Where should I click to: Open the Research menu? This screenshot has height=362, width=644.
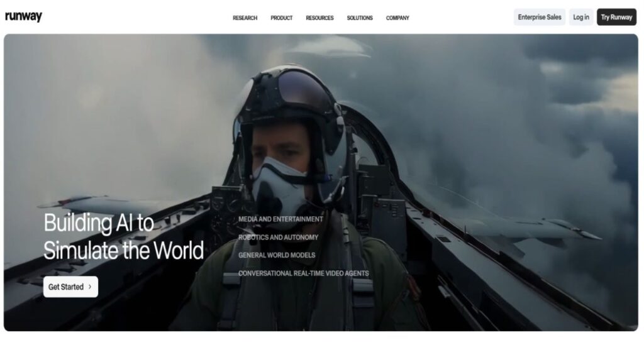(245, 18)
